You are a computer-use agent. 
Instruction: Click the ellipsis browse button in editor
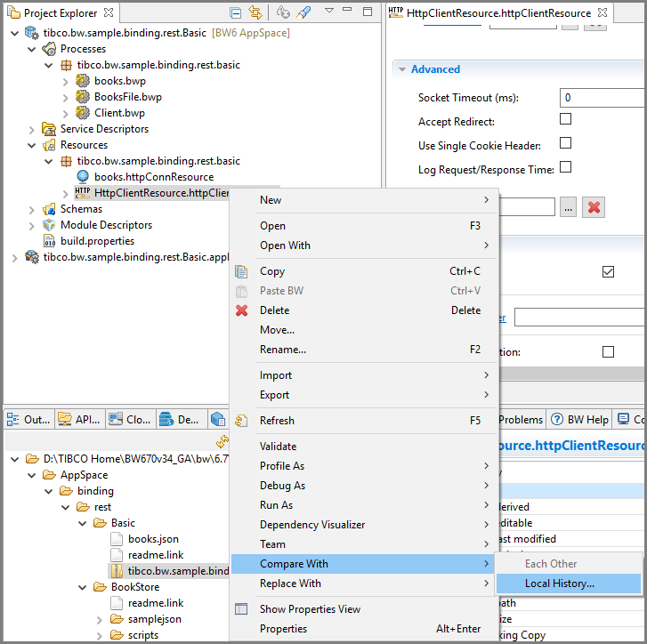click(568, 207)
